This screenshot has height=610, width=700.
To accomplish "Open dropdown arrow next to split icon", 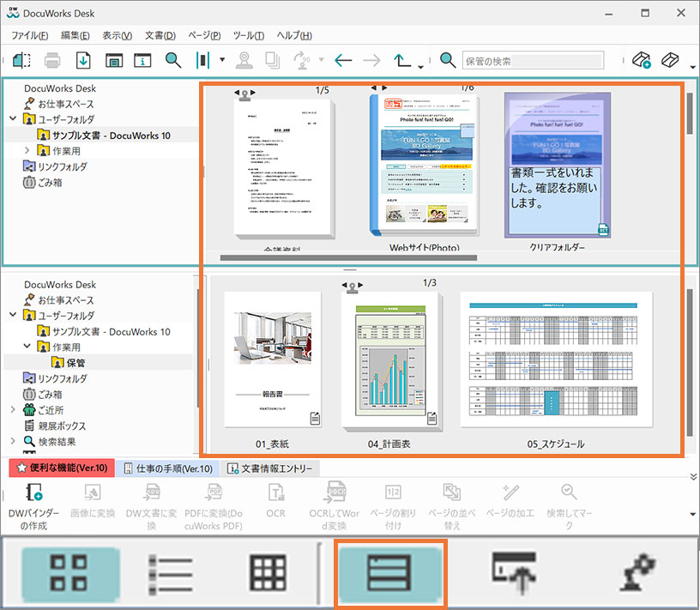I will click(x=222, y=59).
